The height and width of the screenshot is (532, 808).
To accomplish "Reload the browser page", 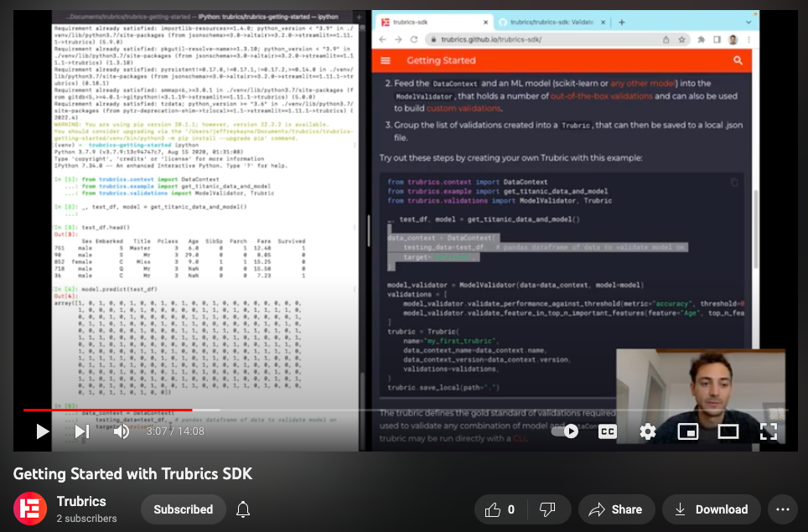I will tap(414, 39).
